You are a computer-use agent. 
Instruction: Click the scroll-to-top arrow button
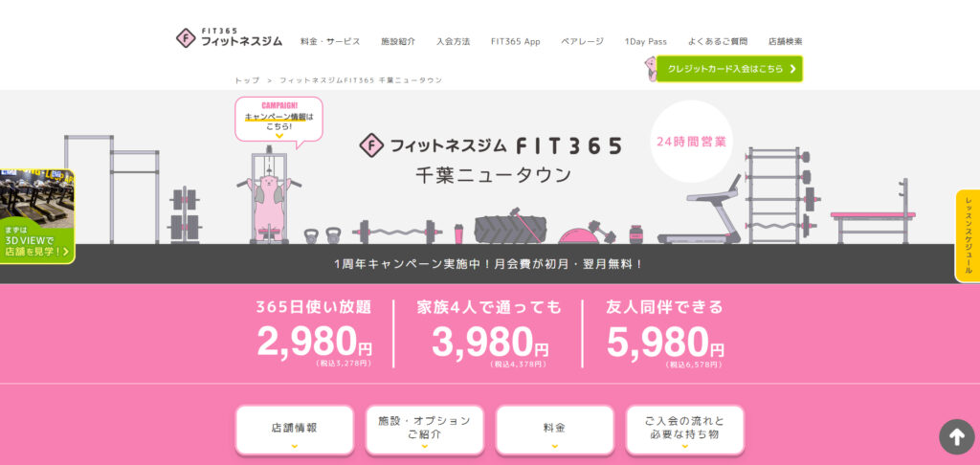point(956,436)
